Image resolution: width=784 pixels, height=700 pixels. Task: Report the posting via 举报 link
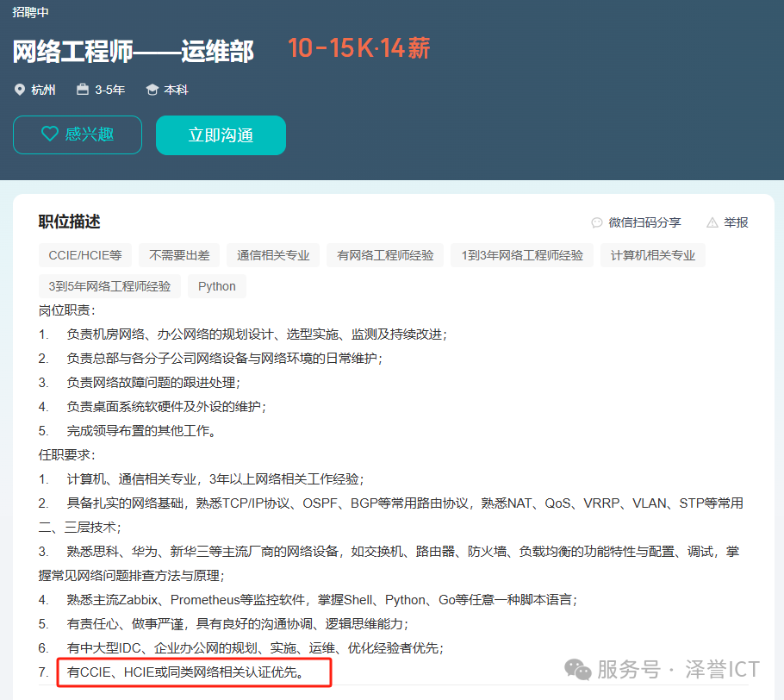click(736, 222)
